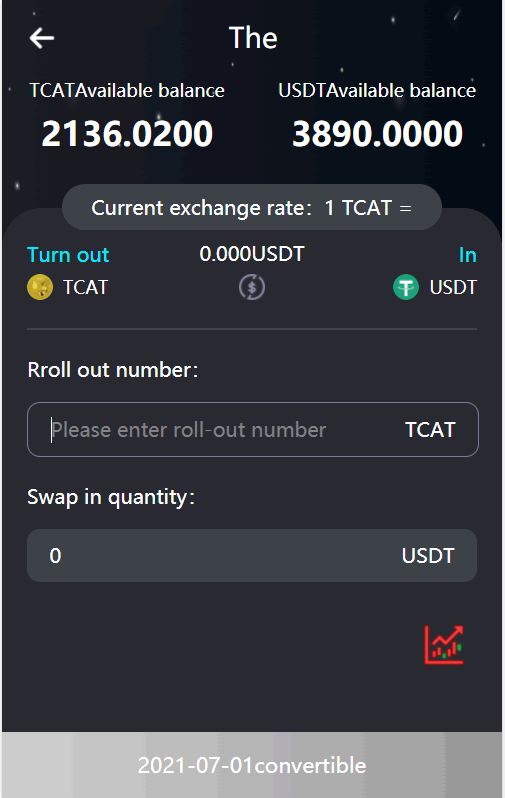Screen dimensions: 505x798
Task: Click the USDT unit in swap field
Action: coord(428,556)
